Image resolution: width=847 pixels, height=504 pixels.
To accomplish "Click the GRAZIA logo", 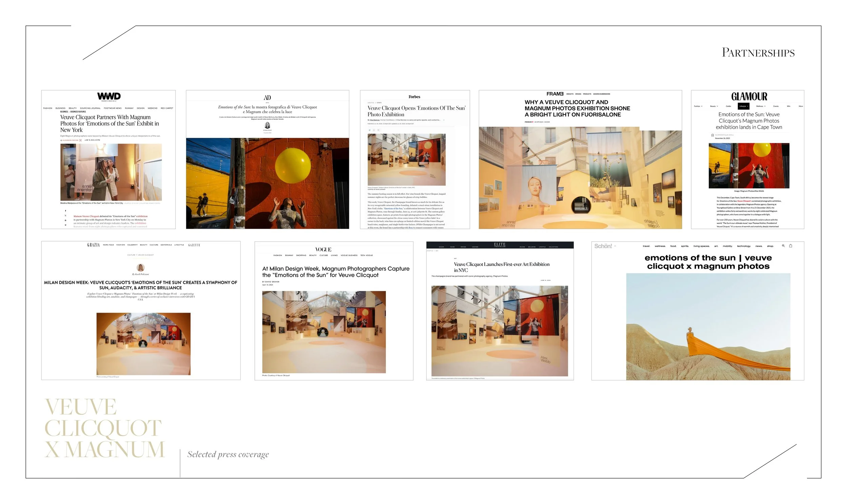I will coord(94,245).
